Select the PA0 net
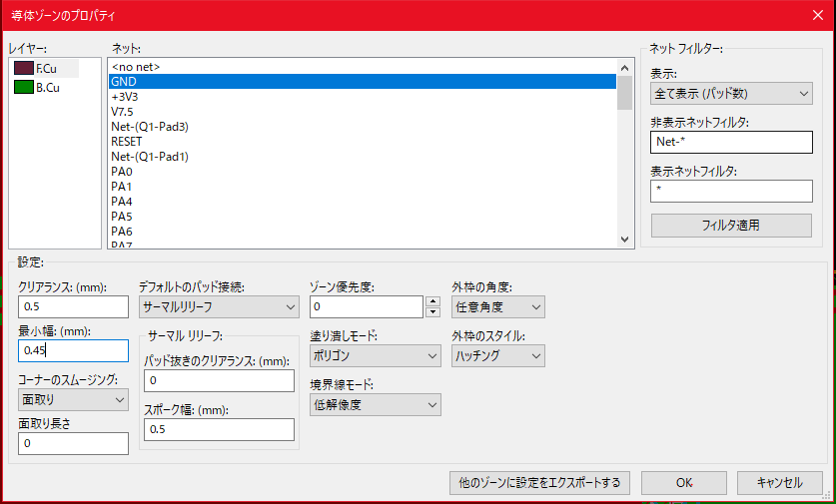Image resolution: width=836 pixels, height=504 pixels. 363,172
